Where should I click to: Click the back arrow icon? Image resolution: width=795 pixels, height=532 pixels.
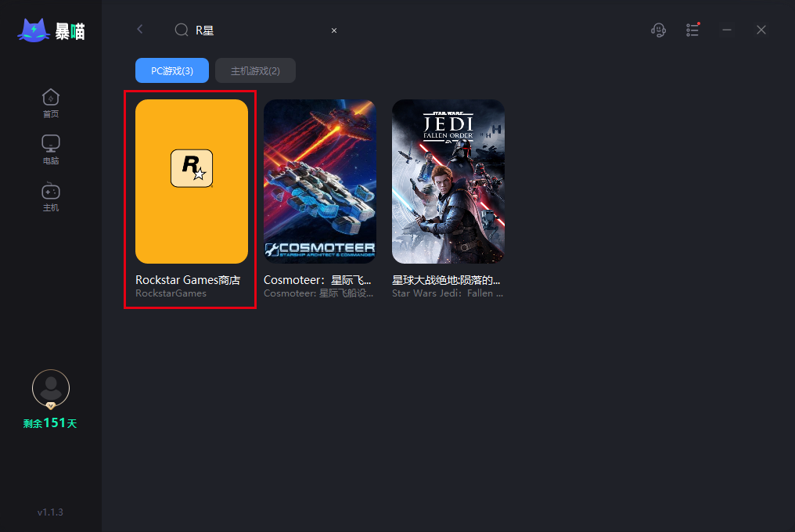(140, 30)
